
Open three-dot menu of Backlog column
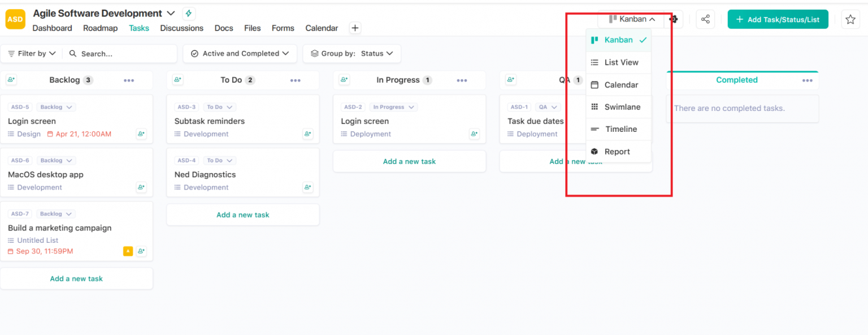coord(129,80)
